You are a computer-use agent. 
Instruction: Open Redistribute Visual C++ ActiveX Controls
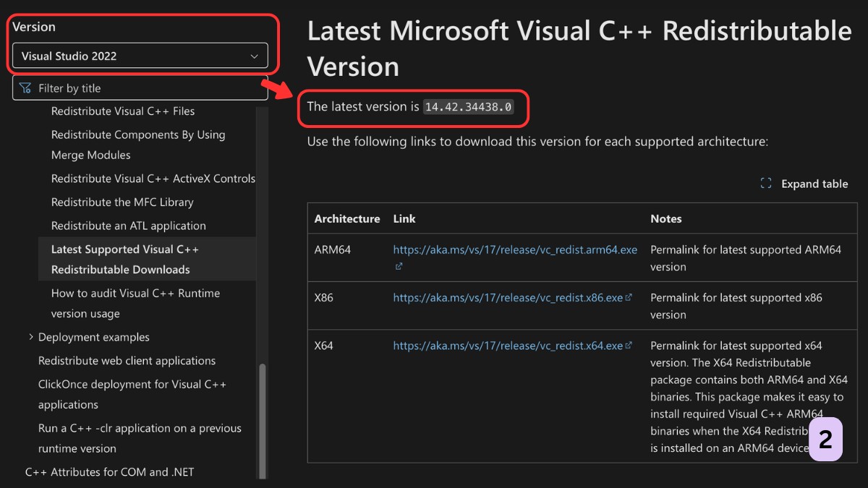click(x=153, y=179)
